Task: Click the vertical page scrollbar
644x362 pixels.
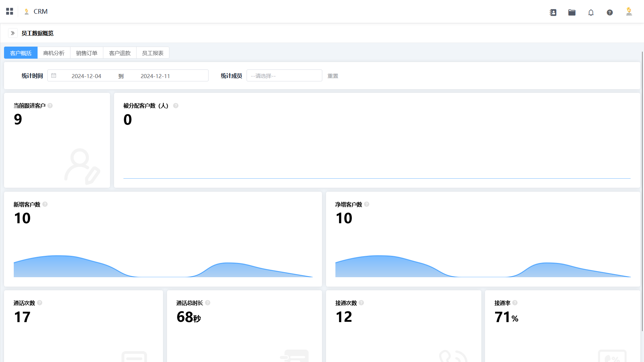Action: pyautogui.click(x=642, y=191)
